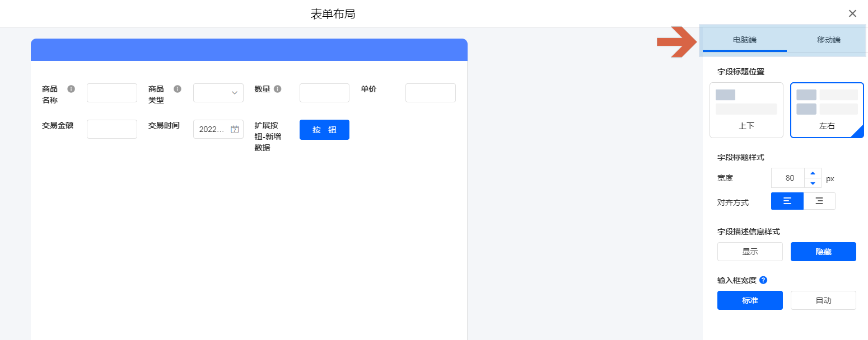Open calendar icon in 交易时间 field
This screenshot has width=868, height=340.
pos(235,129)
